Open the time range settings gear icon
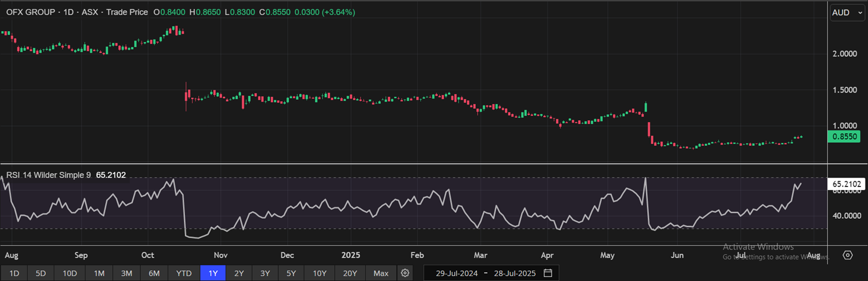The height and width of the screenshot is (281, 868). tap(405, 273)
